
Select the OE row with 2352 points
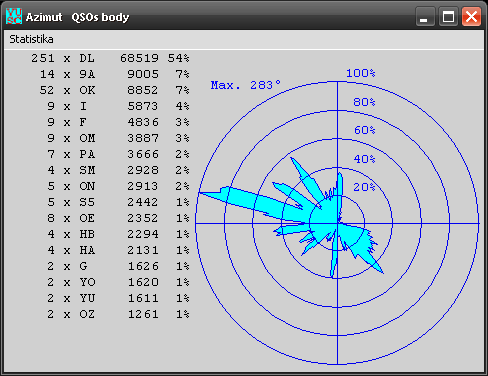click(x=118, y=218)
